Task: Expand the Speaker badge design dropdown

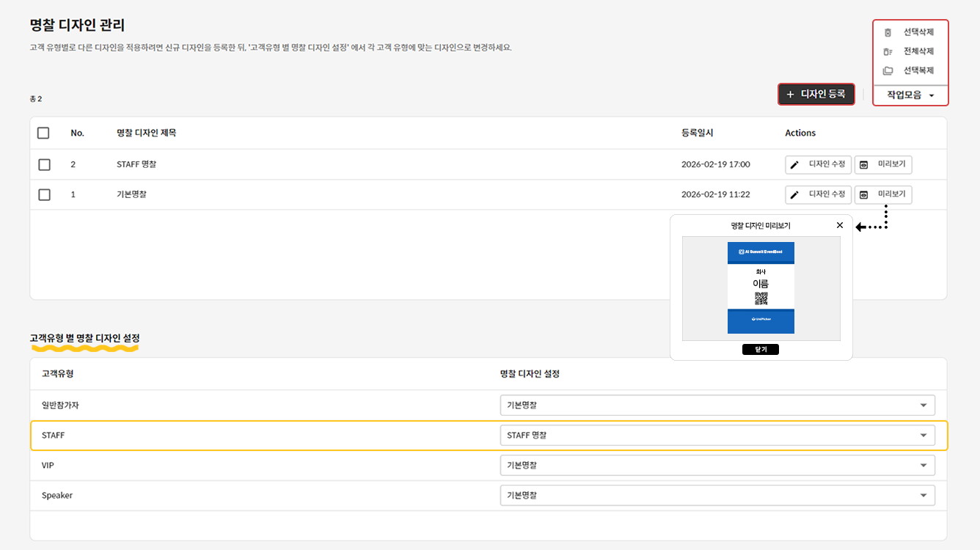Action: [717, 495]
